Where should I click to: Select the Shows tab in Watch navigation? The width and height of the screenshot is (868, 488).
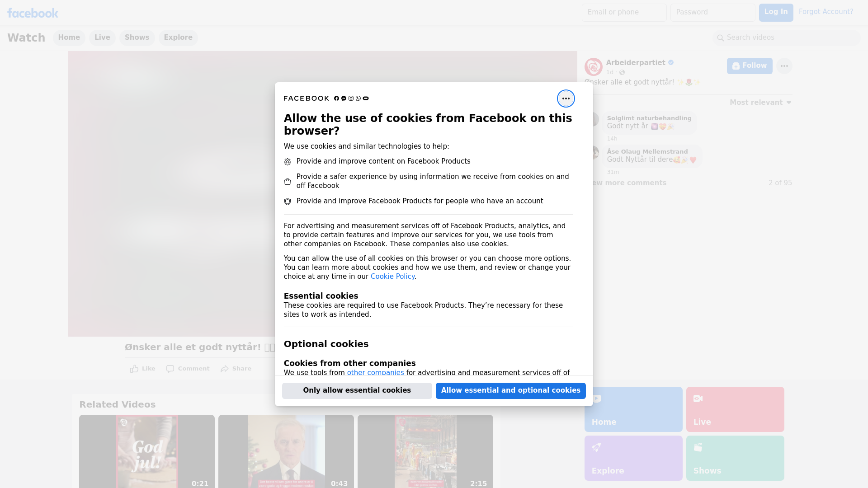[x=137, y=38]
